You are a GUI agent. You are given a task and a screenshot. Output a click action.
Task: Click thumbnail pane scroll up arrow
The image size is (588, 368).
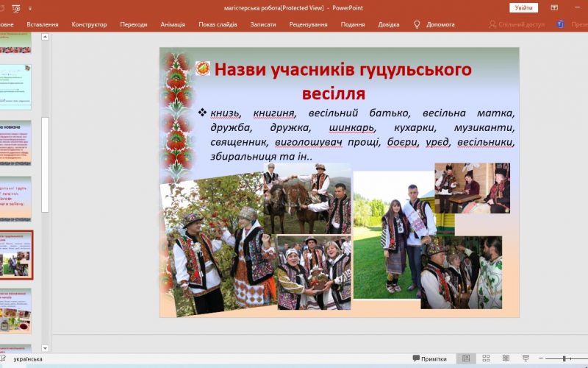coord(45,37)
